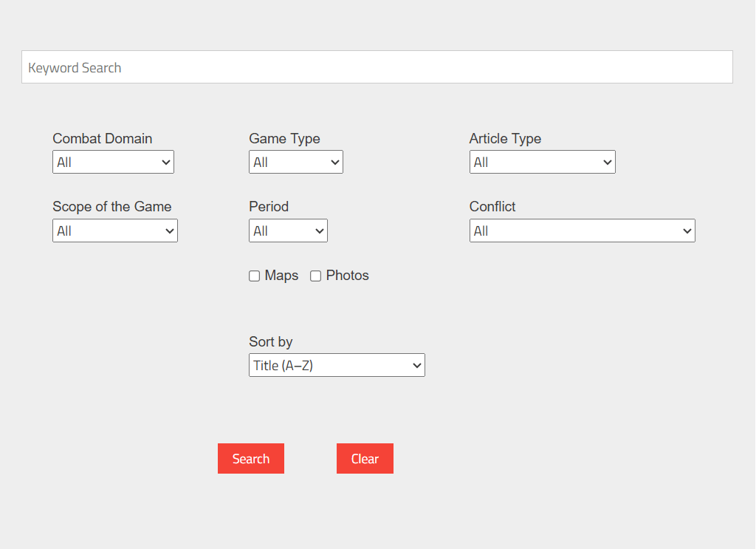Click the red Search button
Viewport: 756px width, 549px height.
click(x=251, y=458)
